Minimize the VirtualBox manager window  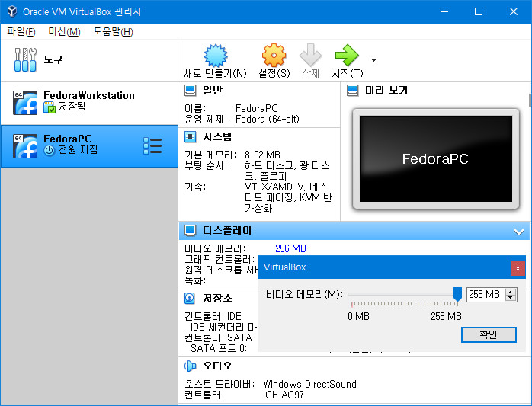point(444,11)
